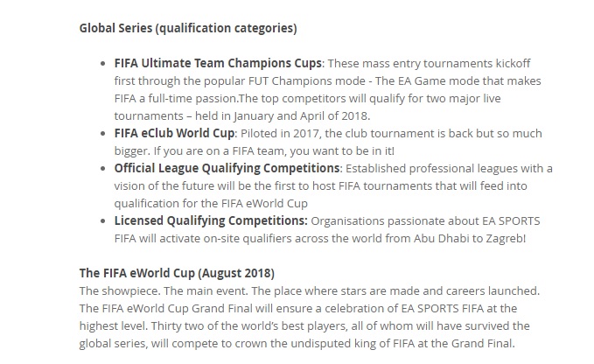Click bullet point beside FIFA eClub World Cup
594x364 pixels.
[106, 135]
